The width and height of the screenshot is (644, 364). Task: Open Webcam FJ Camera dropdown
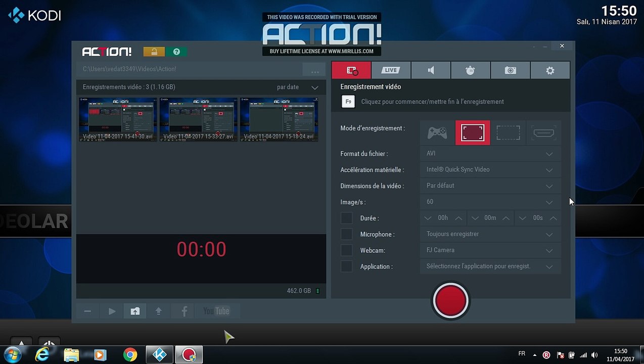pos(490,250)
